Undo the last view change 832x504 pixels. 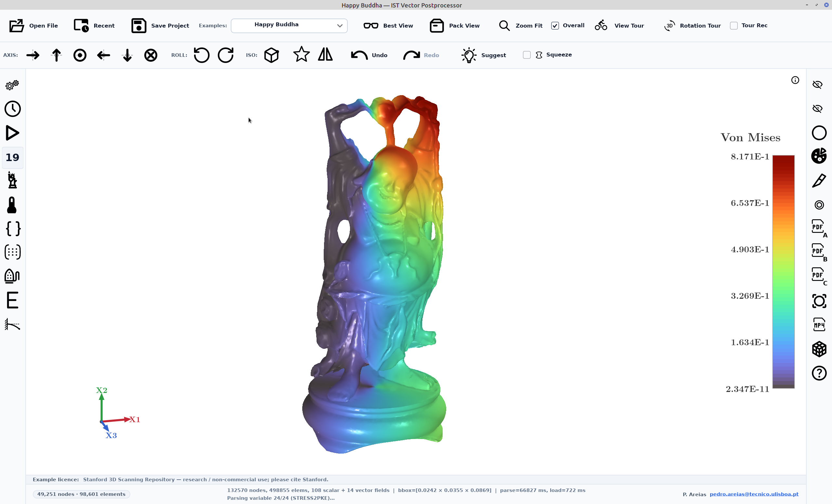(369, 55)
